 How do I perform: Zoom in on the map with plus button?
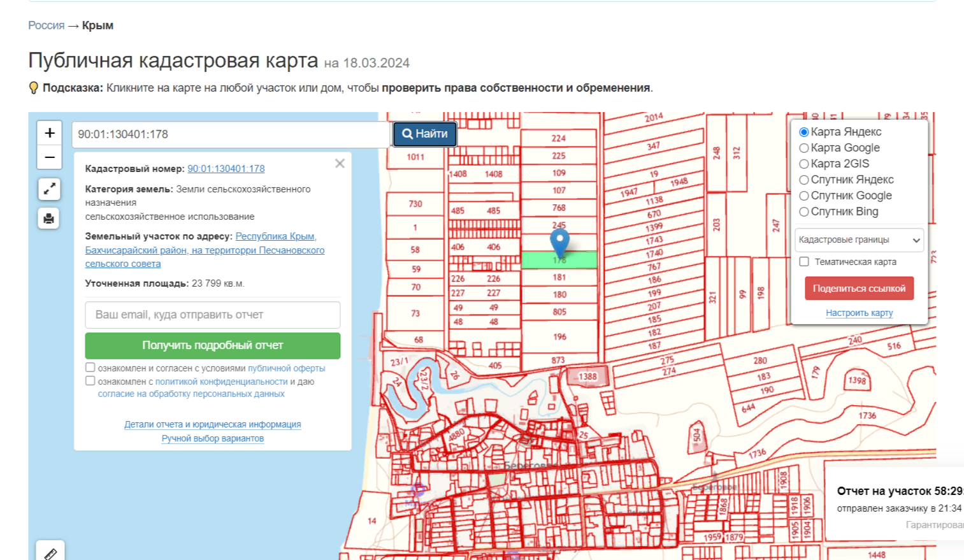50,133
